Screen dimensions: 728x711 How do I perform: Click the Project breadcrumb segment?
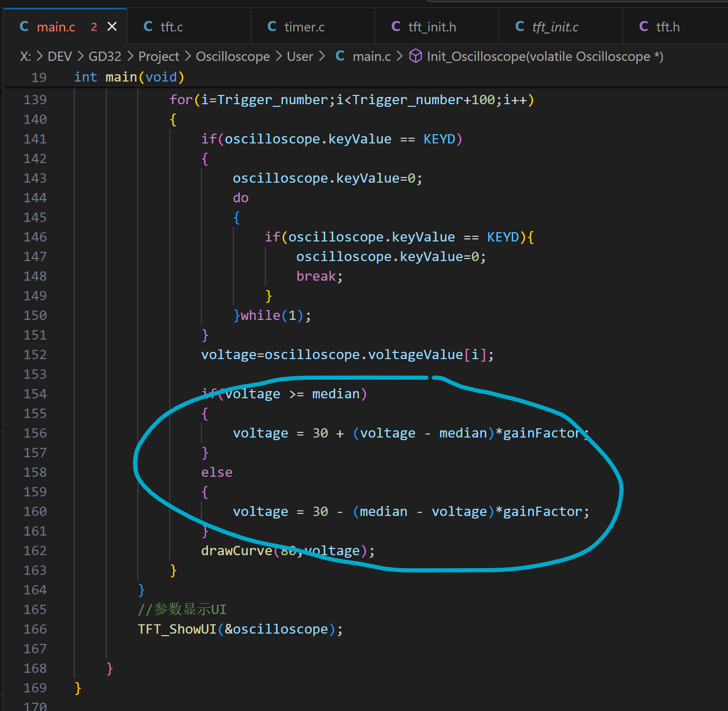pyautogui.click(x=159, y=56)
